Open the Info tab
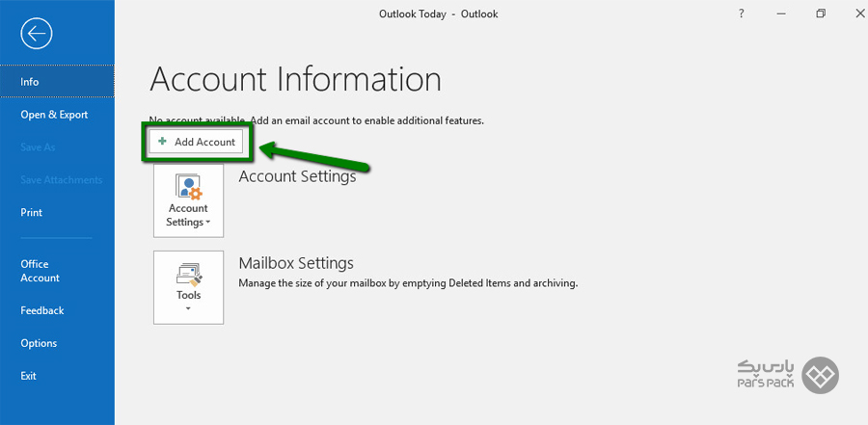The image size is (868, 425). pyautogui.click(x=57, y=81)
